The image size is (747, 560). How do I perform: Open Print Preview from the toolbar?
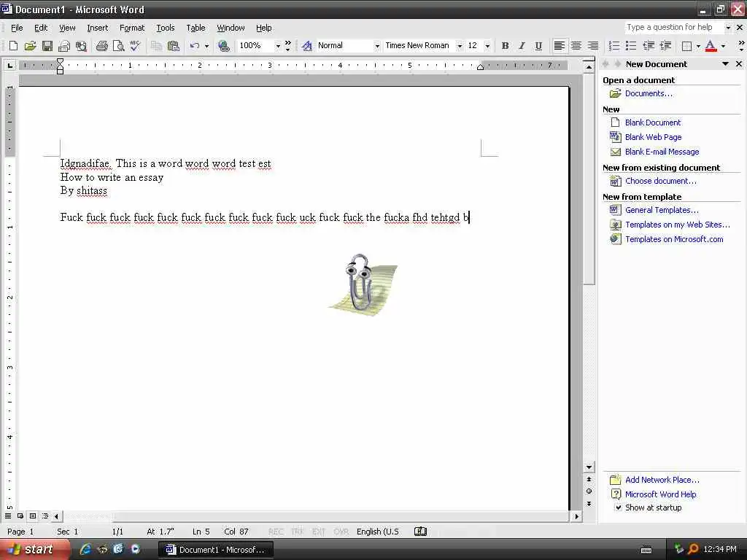click(118, 46)
